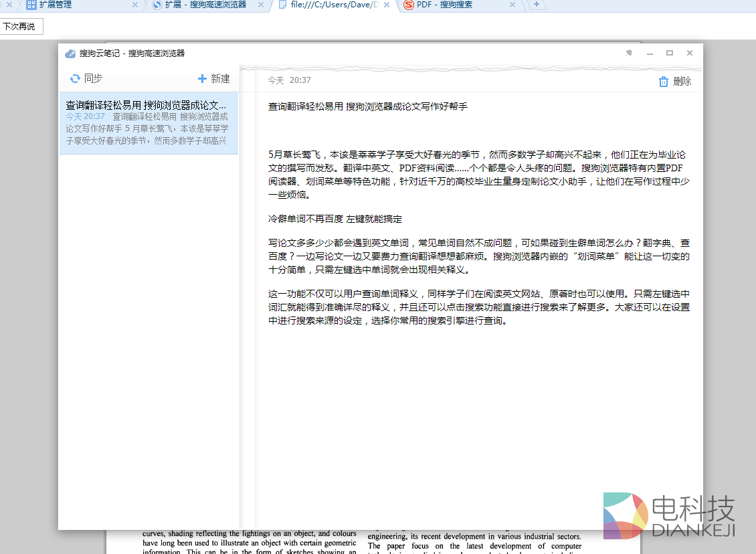Maximize the cloud notes window

pyautogui.click(x=669, y=53)
